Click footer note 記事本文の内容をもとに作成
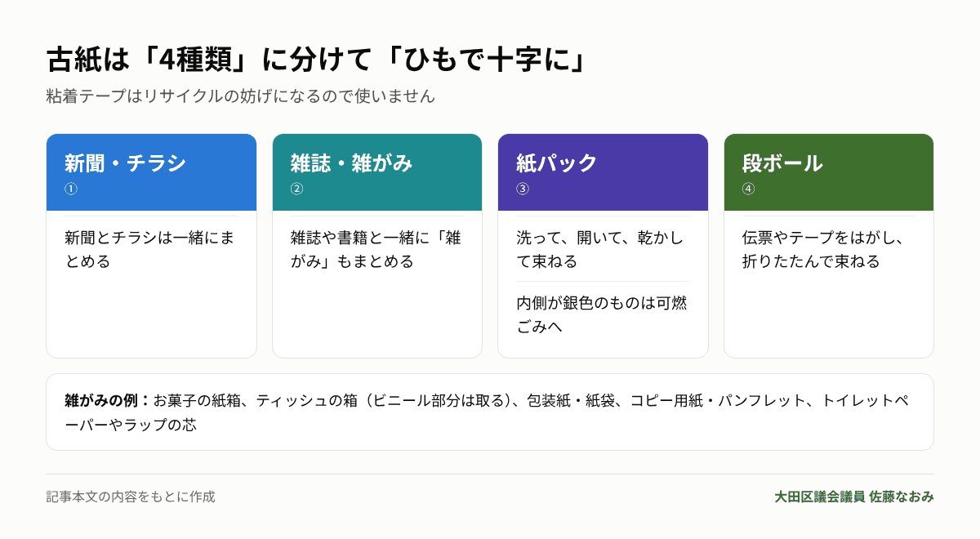The image size is (980, 539). (x=131, y=497)
